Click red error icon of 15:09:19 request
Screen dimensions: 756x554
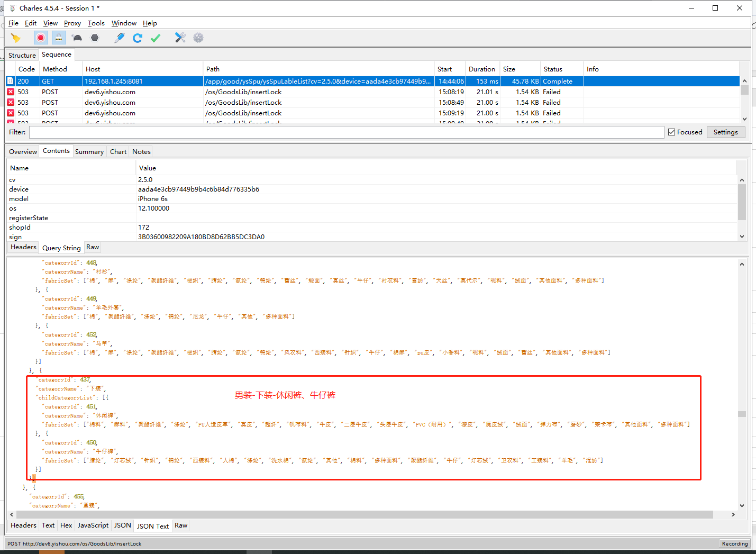pyautogui.click(x=11, y=113)
